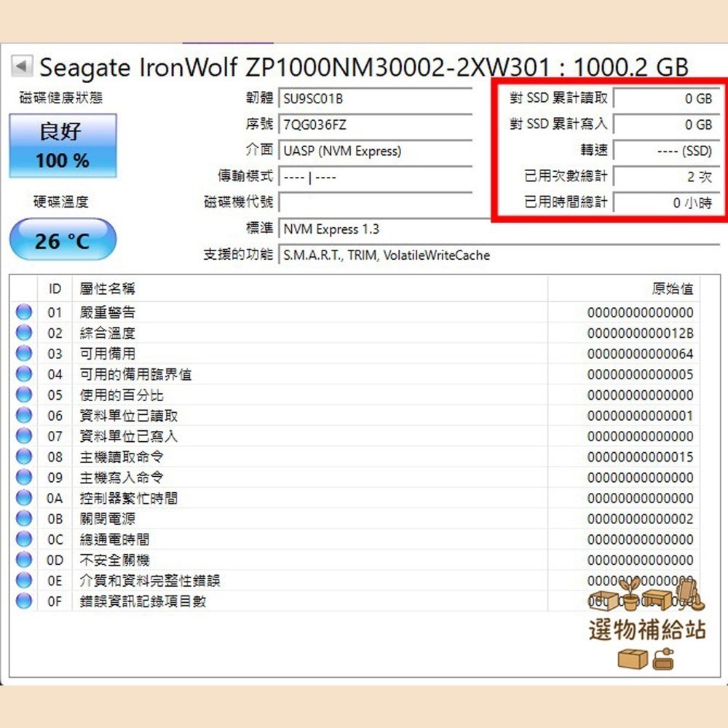Click raw value 0000000000005
Screen dimensions: 728x728
coord(640,374)
